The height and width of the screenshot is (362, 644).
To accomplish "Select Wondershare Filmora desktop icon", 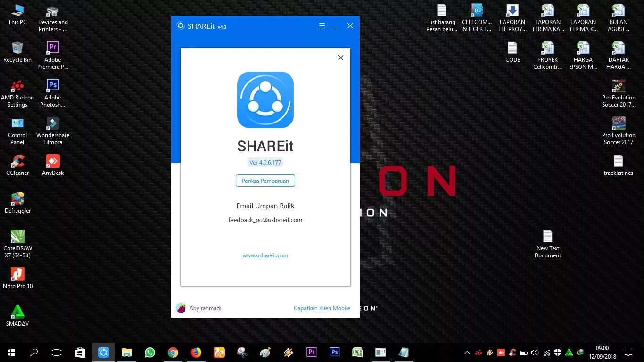I will click(x=53, y=132).
